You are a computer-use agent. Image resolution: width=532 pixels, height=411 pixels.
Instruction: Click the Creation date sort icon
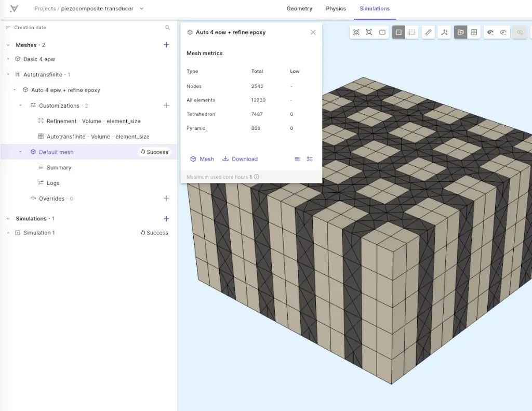click(x=8, y=28)
